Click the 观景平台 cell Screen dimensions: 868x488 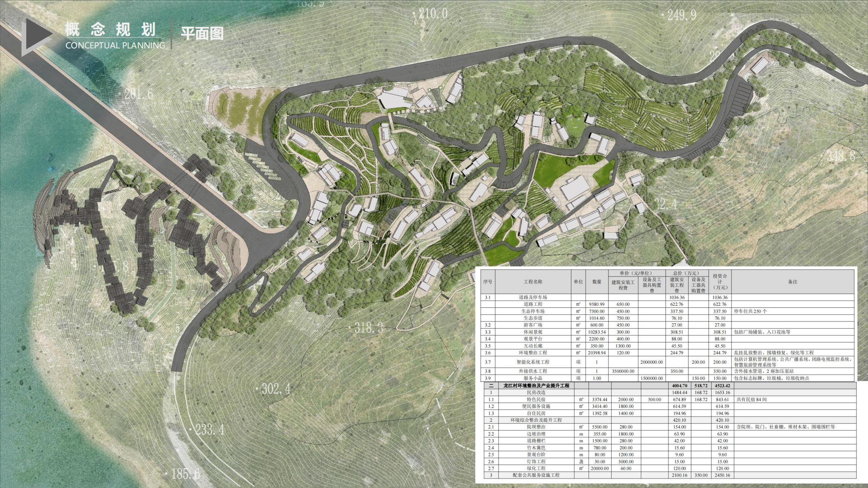click(533, 339)
